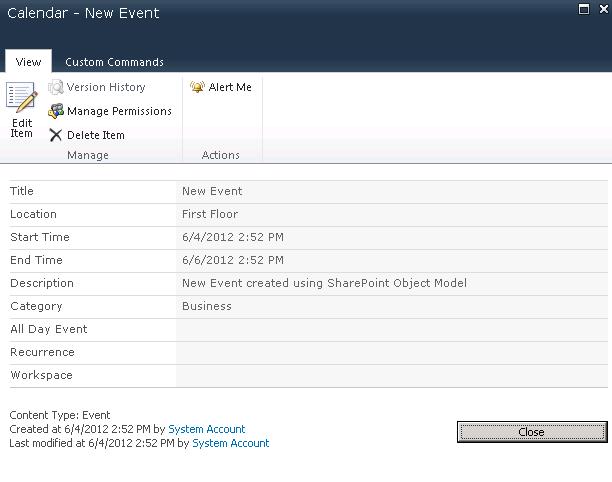This screenshot has width=612, height=482.
Task: Click the 'Location' field label
Action: [x=33, y=214]
